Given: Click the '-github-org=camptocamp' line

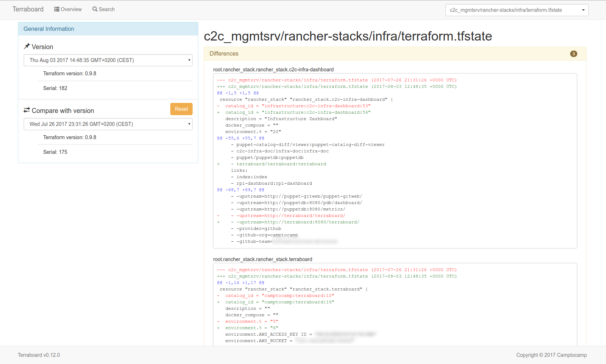Looking at the screenshot, I should coord(264,235).
